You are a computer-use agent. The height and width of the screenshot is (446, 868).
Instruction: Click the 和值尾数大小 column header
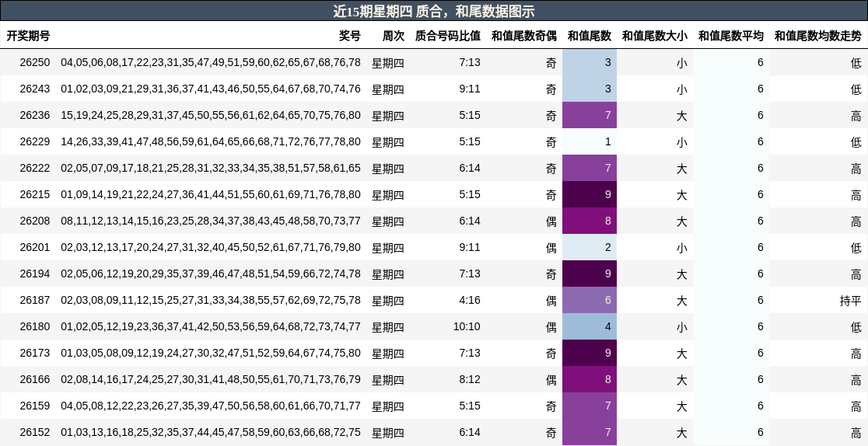(654, 36)
